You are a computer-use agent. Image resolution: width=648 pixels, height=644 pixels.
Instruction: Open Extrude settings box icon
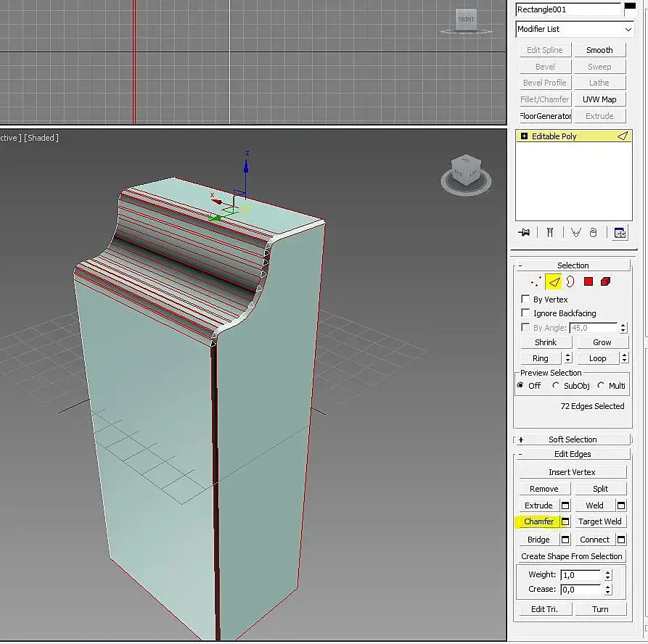(x=565, y=505)
